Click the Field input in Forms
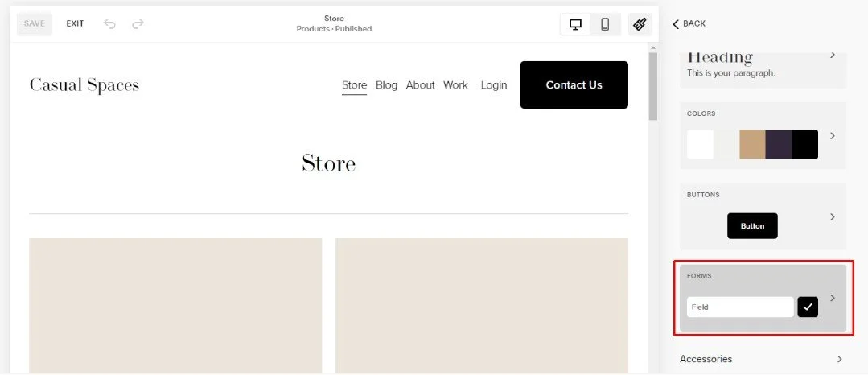Screen dimensions: 868x375 pos(740,307)
